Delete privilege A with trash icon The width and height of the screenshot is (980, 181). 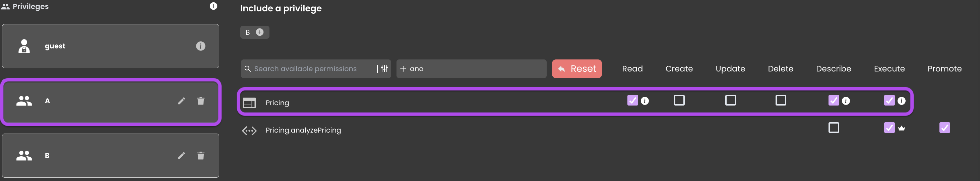tap(200, 101)
